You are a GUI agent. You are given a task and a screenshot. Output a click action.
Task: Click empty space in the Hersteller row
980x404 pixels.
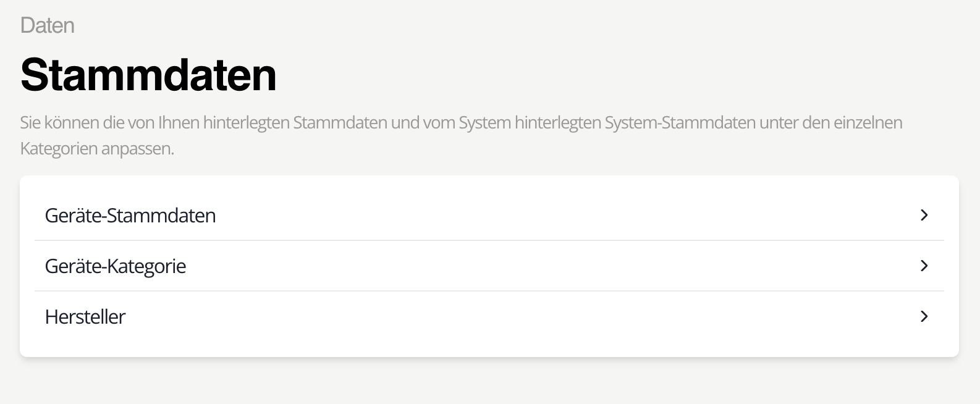pos(556,316)
